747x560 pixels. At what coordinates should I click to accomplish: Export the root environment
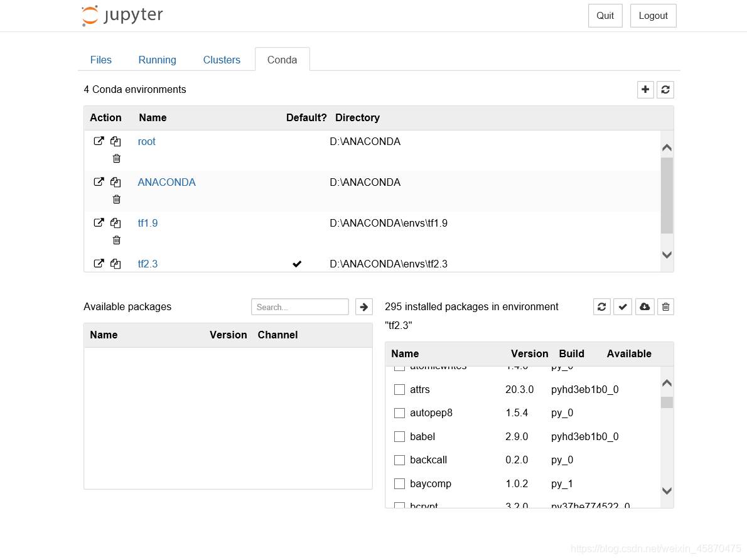click(x=99, y=141)
